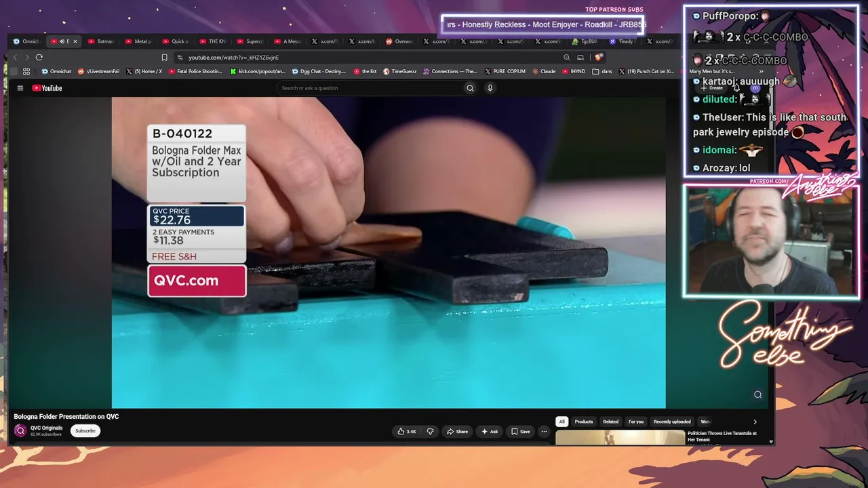Open the YouTube guide hamburger menu

pos(20,88)
